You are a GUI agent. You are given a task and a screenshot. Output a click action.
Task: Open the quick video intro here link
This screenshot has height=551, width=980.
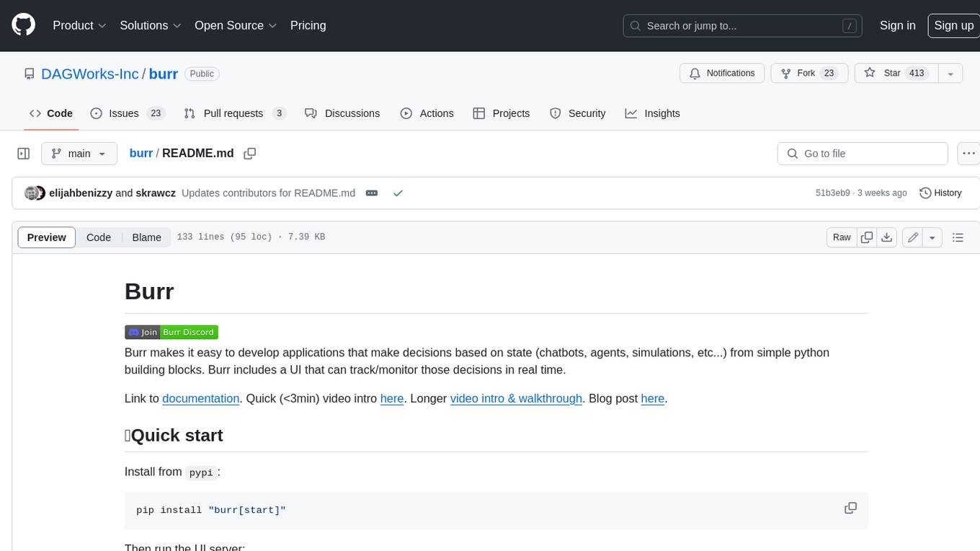392,398
